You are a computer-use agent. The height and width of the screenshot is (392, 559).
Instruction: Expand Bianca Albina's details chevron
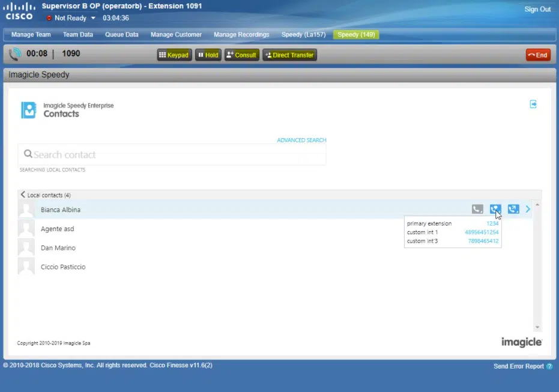point(528,210)
